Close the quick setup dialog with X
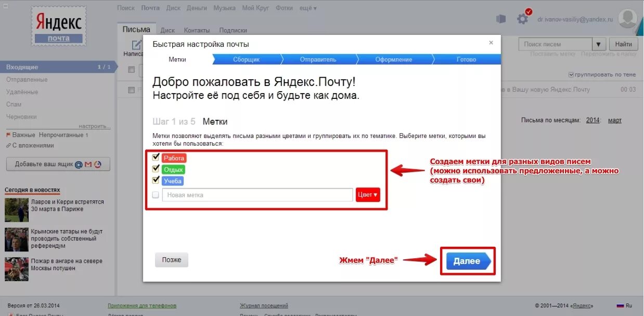 pyautogui.click(x=491, y=43)
